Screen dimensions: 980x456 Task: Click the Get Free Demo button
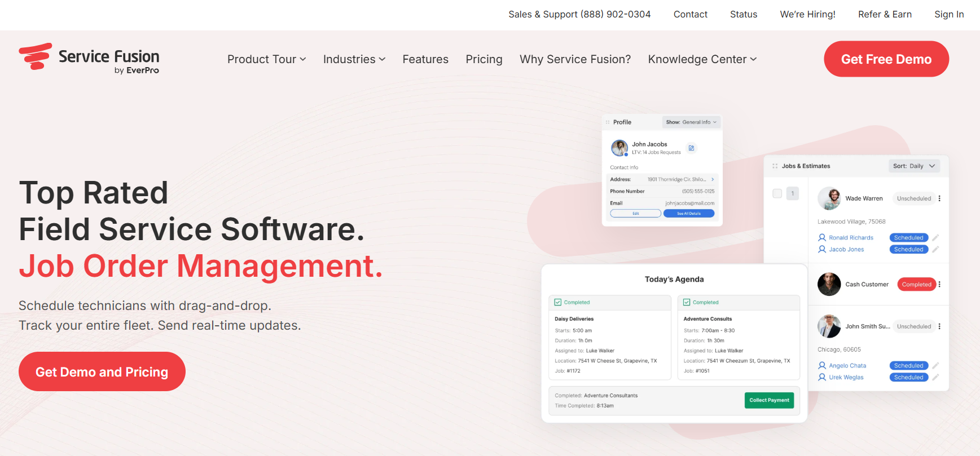click(886, 59)
